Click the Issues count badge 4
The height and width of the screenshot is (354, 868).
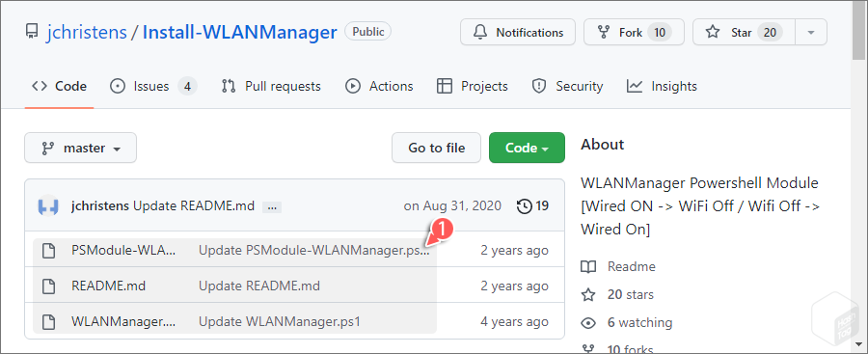(187, 87)
